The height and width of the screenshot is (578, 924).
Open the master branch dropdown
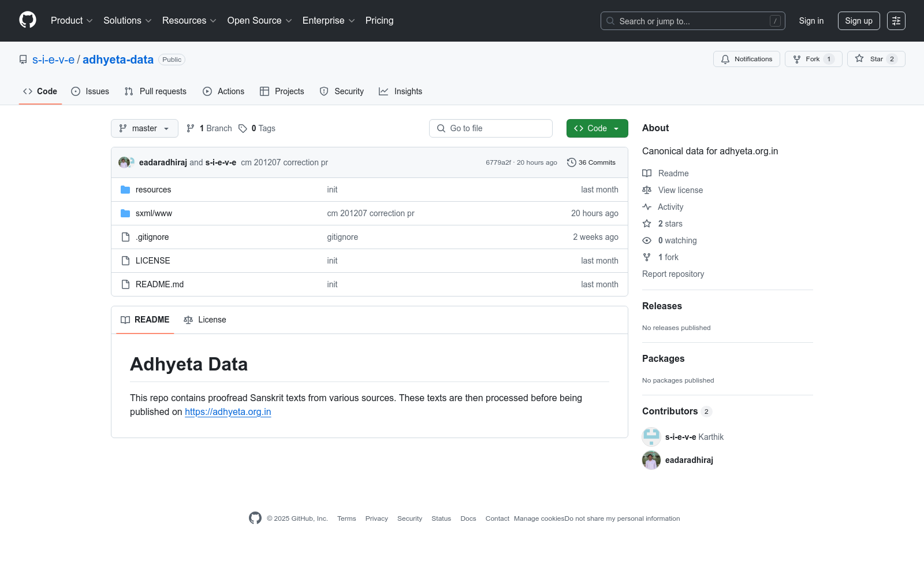tap(144, 128)
